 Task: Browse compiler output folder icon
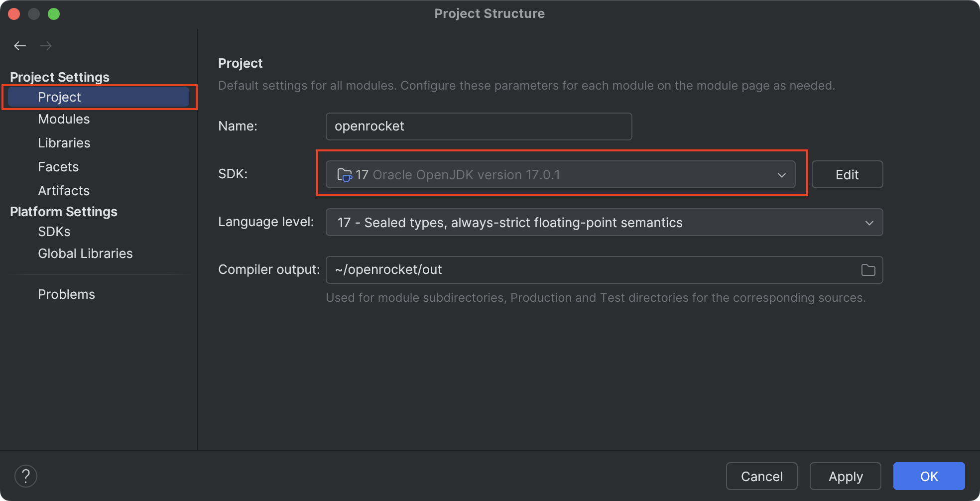click(x=868, y=270)
